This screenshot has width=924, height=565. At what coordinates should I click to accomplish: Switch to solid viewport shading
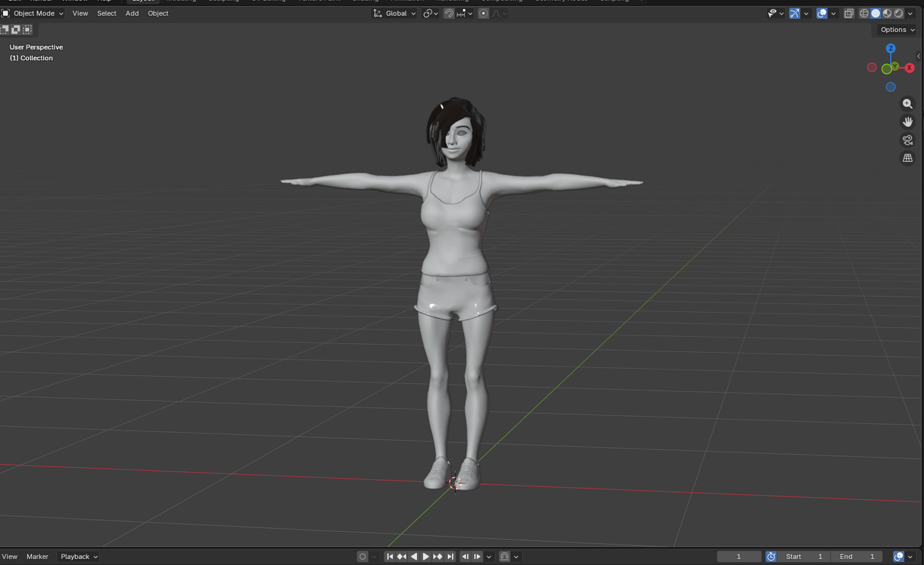tap(875, 14)
